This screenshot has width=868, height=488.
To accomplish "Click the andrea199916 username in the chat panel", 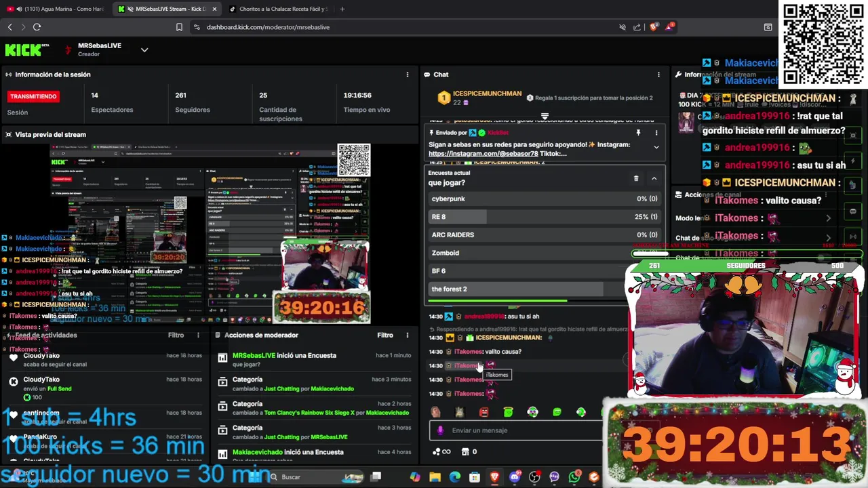I will 484,317.
